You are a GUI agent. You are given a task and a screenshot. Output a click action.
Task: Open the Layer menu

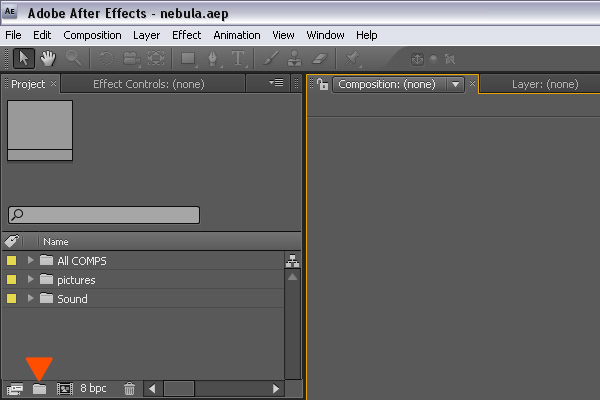(147, 35)
